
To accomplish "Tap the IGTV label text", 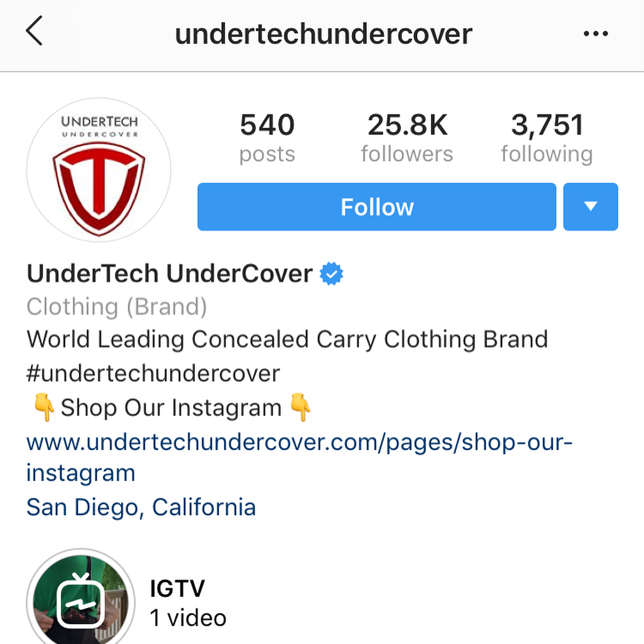I will pyautogui.click(x=178, y=588).
